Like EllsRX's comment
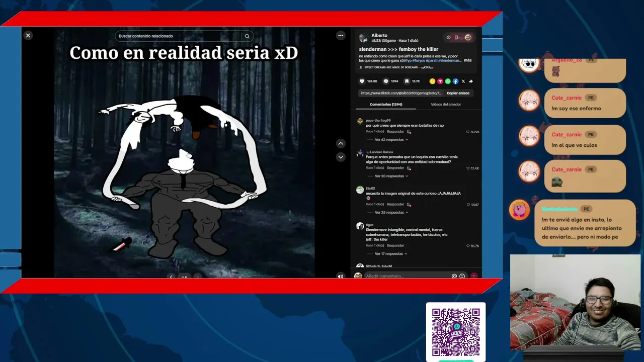The height and width of the screenshot is (362, 644). click(468, 205)
